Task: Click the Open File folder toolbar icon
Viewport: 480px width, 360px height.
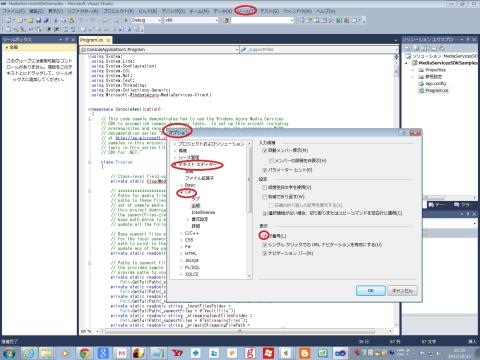Action: [30, 20]
